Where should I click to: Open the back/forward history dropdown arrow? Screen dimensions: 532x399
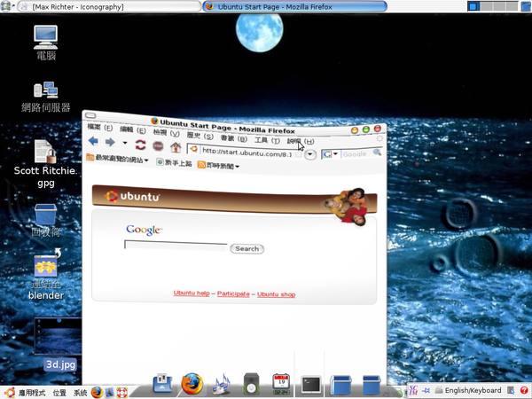point(125,143)
